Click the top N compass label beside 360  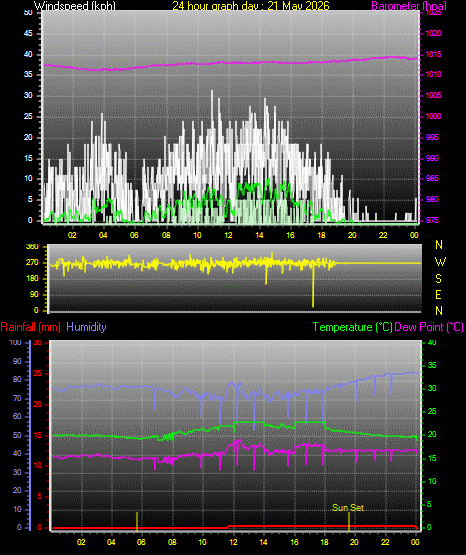(x=439, y=245)
